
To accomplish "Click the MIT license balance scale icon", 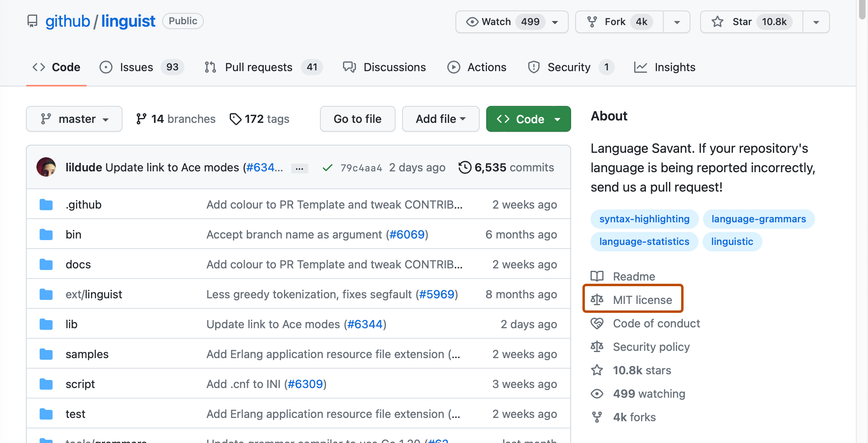I will pyautogui.click(x=597, y=300).
